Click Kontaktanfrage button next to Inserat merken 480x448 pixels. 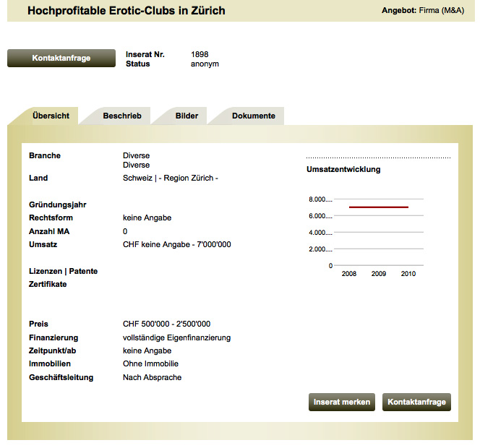pos(416,402)
